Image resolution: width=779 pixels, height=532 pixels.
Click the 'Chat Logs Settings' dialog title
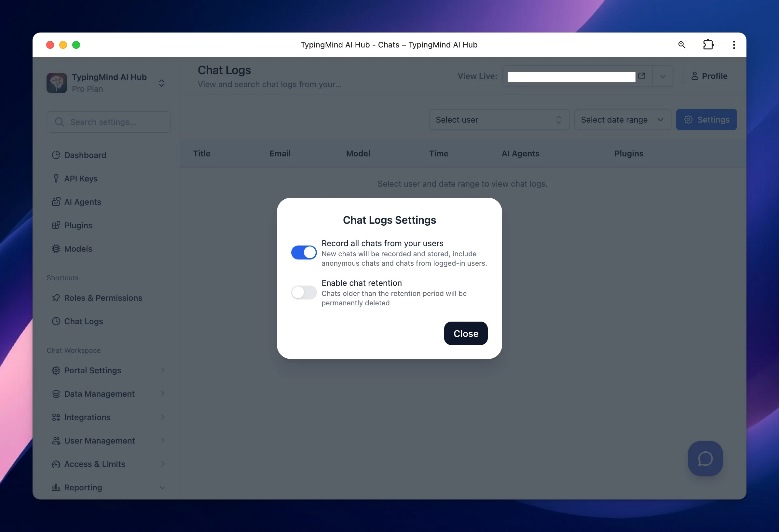click(x=389, y=220)
